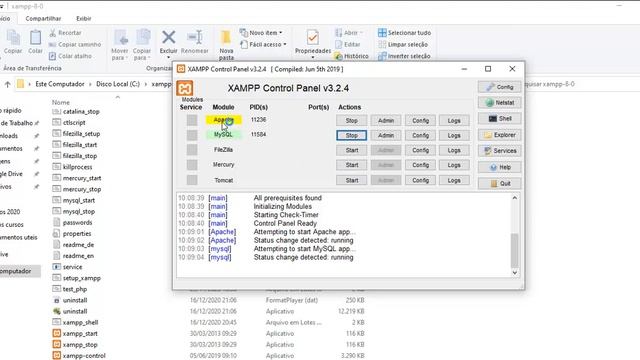Viewport: 640px width, 360px height.
Task: Open Exibir ribbon tab
Action: [84, 18]
